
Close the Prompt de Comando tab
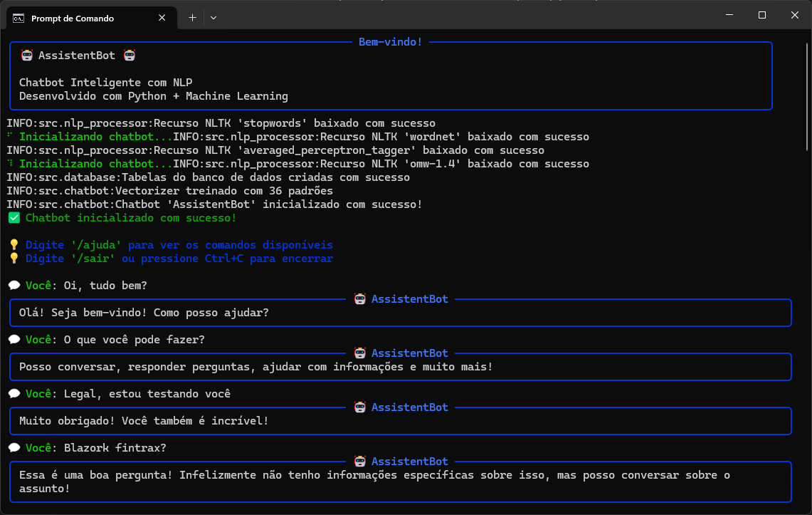point(162,18)
